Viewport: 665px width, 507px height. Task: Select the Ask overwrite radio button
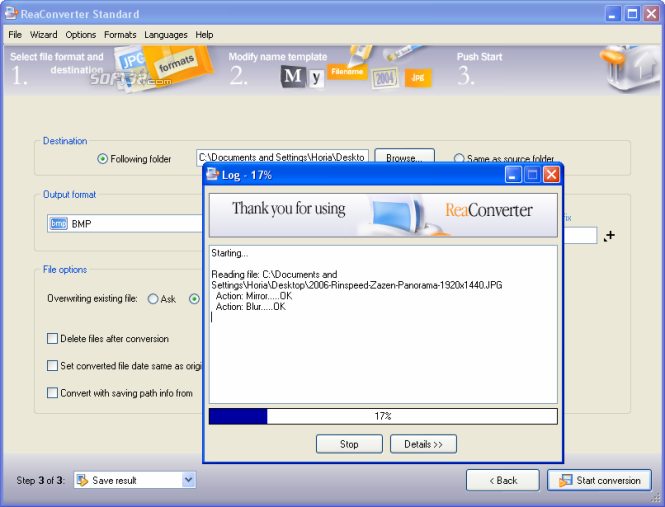[x=153, y=299]
